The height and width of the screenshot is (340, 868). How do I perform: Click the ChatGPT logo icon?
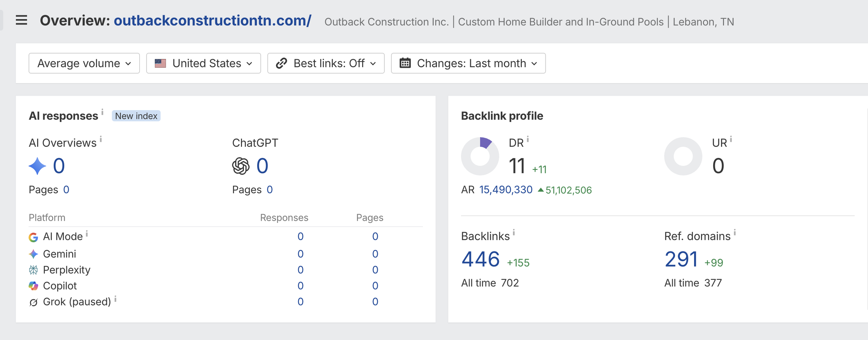pyautogui.click(x=241, y=166)
